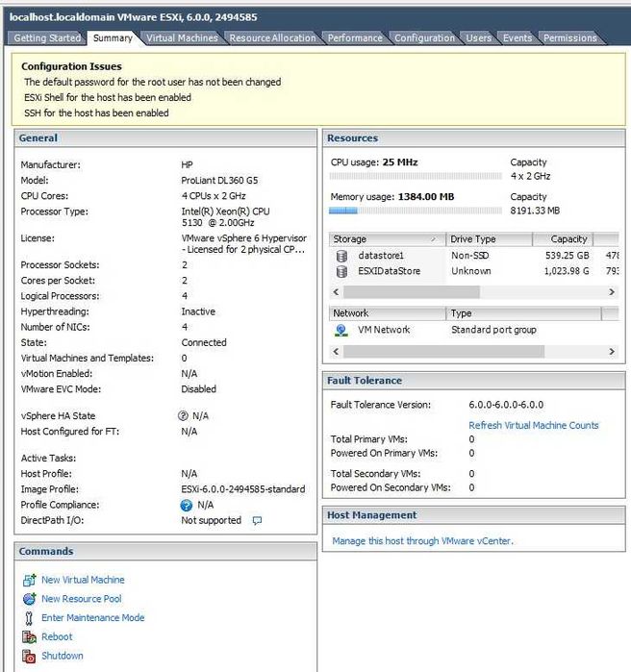Click the Shutdown link
631x672 pixels.
pyautogui.click(x=63, y=656)
